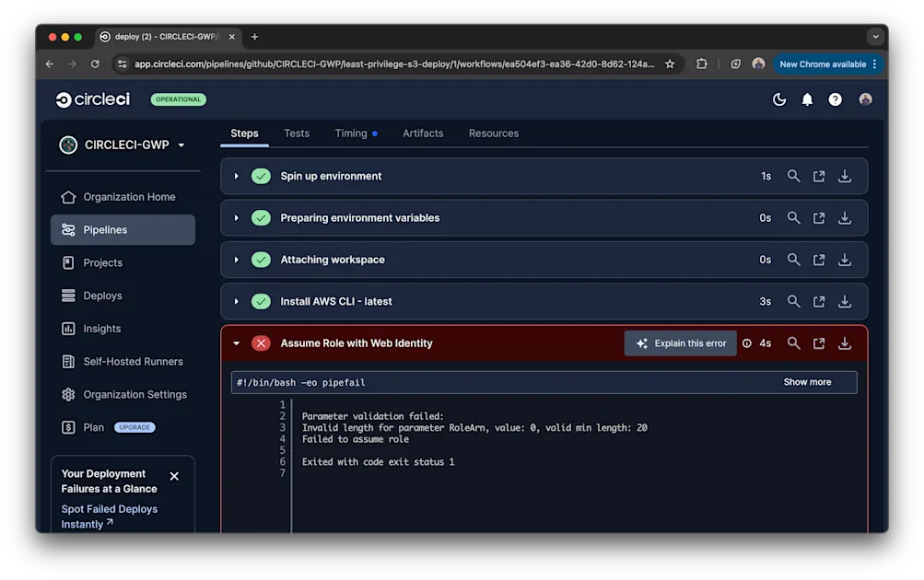Image resolution: width=924 pixels, height=580 pixels.
Task: Open the CircleCI user avatar menu
Action: click(x=865, y=99)
